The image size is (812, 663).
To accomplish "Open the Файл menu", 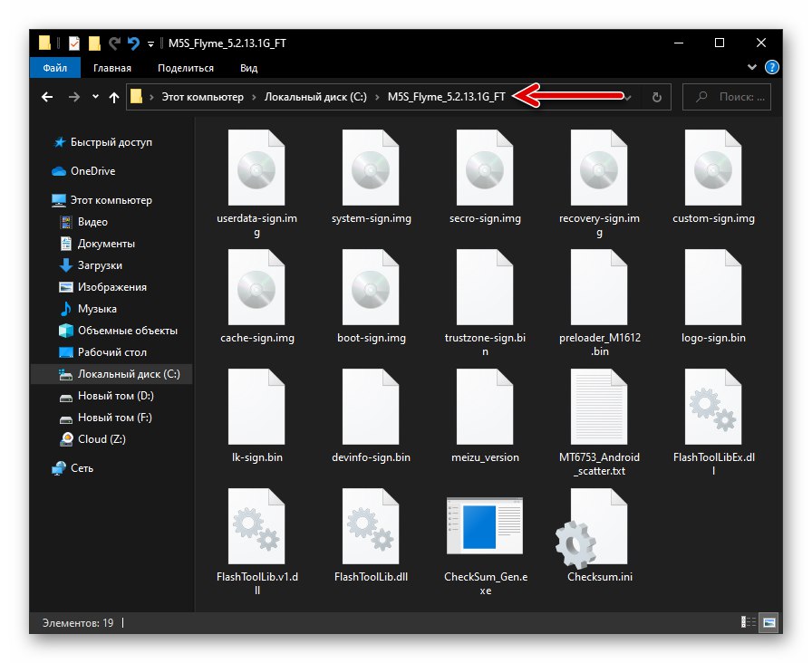I will coord(54,67).
